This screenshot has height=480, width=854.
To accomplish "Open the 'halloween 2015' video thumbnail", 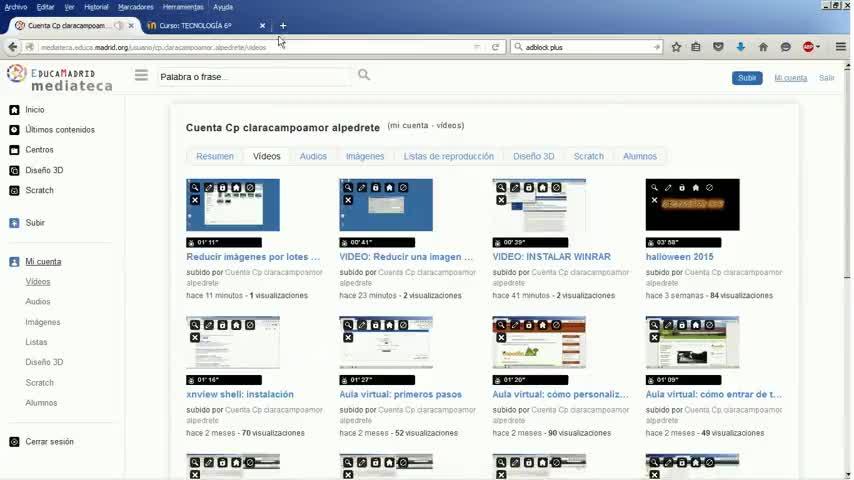I will 692,205.
